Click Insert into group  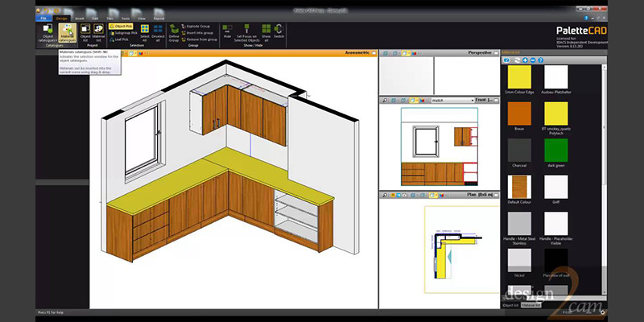point(197,32)
